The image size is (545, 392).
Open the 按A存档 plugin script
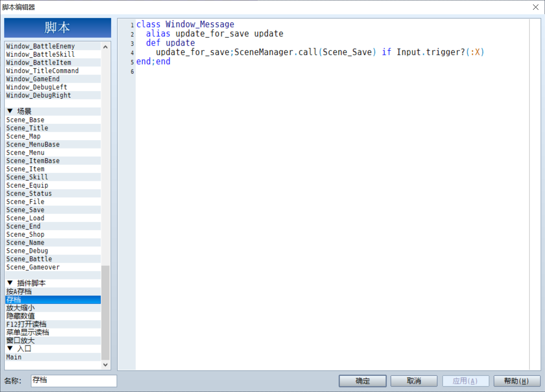click(x=53, y=292)
